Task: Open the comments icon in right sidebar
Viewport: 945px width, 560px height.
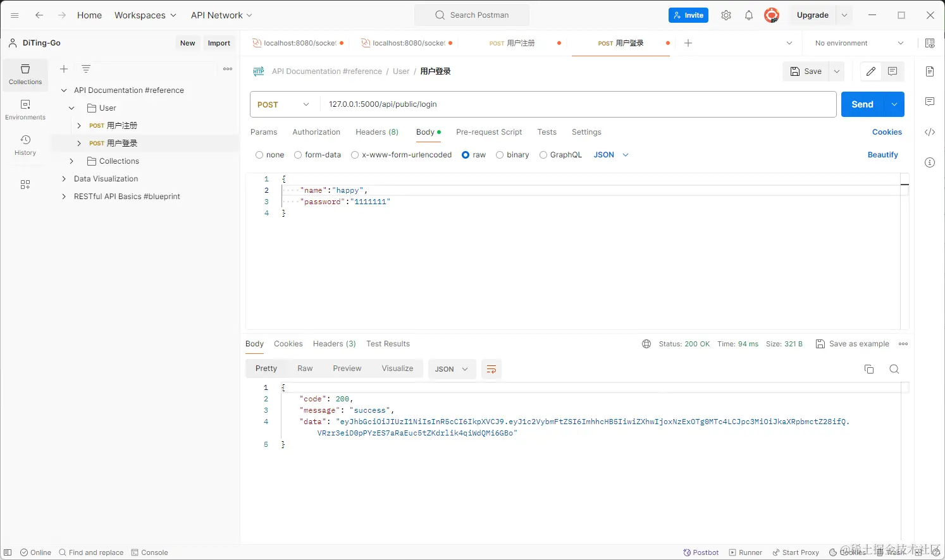Action: (x=930, y=102)
